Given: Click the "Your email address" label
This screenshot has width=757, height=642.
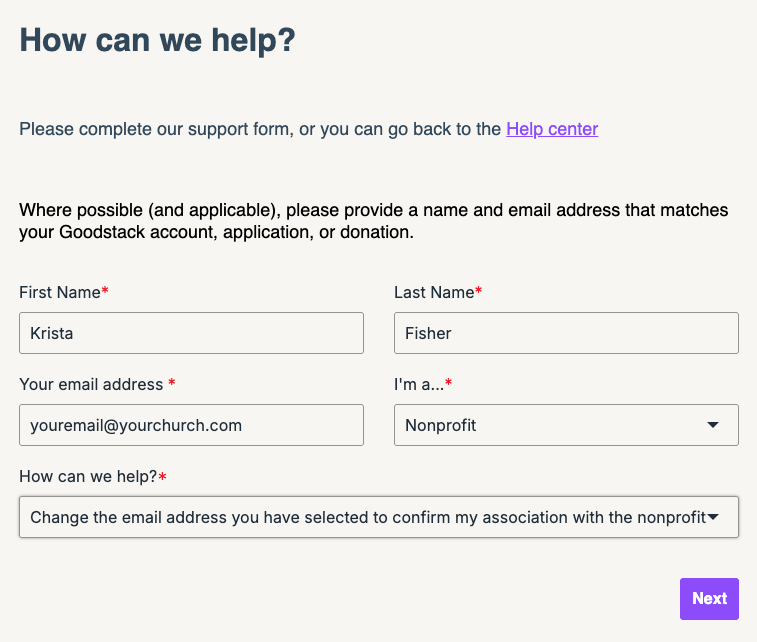Looking at the screenshot, I should coord(91,385).
